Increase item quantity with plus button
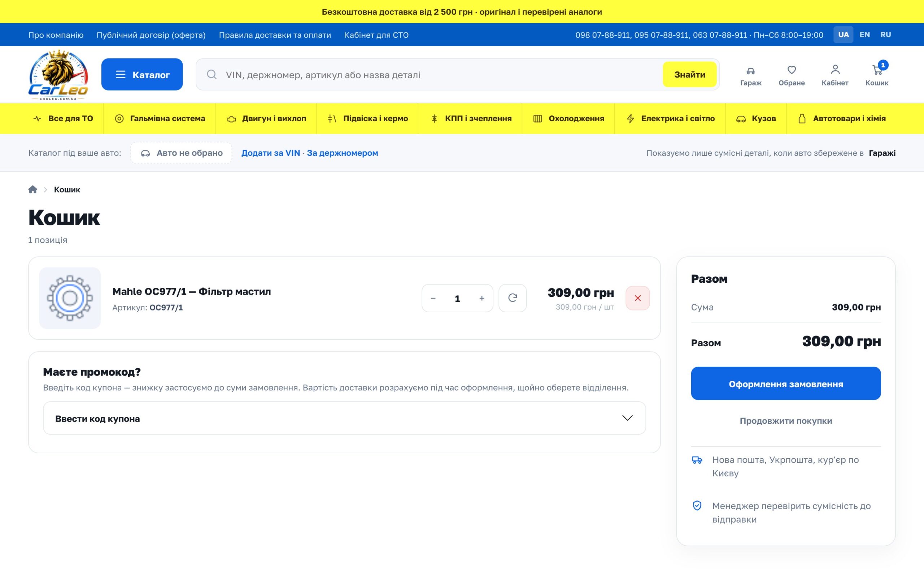Viewport: 924px width, 577px height. [x=481, y=298]
